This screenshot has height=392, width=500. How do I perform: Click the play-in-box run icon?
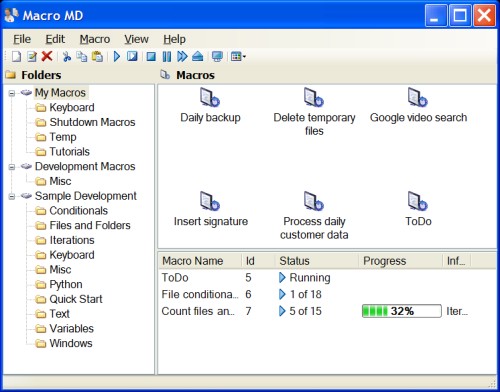pyautogui.click(x=132, y=56)
